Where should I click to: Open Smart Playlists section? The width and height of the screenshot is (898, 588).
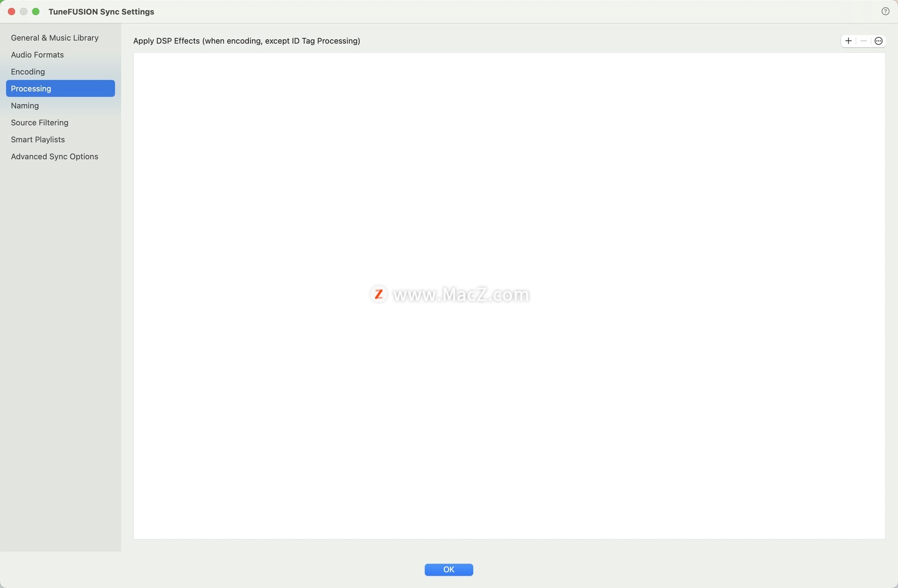pyautogui.click(x=60, y=139)
